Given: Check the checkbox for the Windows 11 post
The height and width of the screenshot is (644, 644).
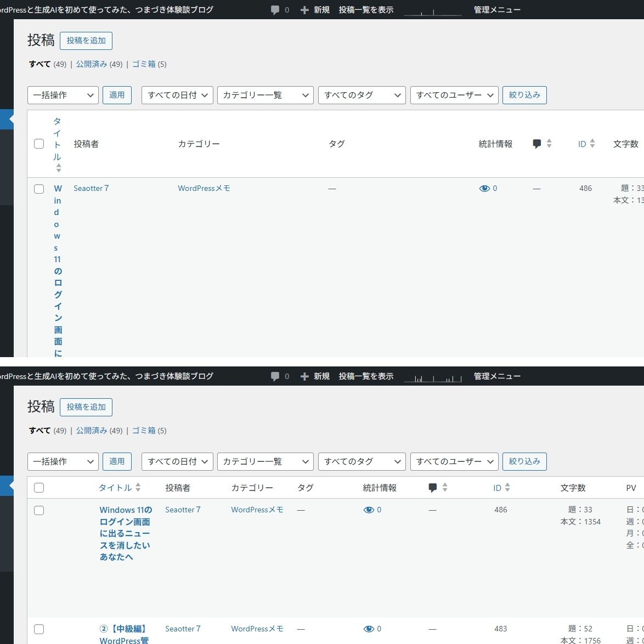Looking at the screenshot, I should pos(39,510).
